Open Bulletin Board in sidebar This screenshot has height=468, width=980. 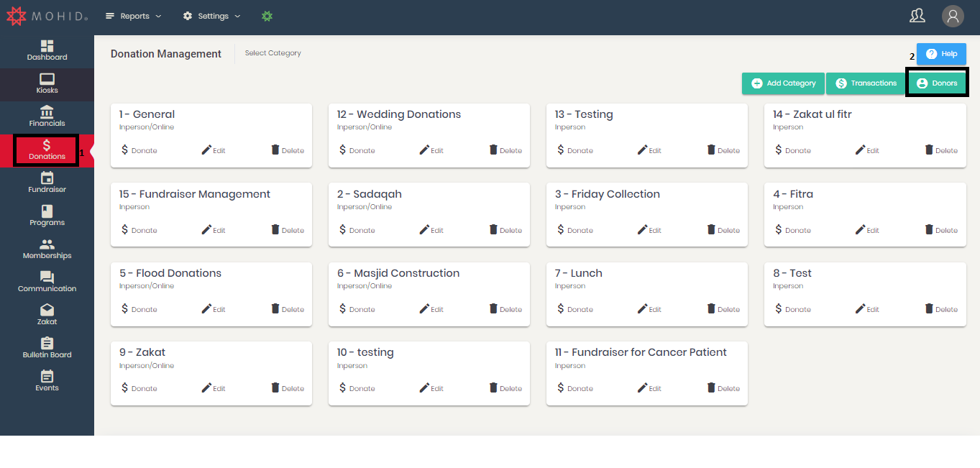(47, 349)
